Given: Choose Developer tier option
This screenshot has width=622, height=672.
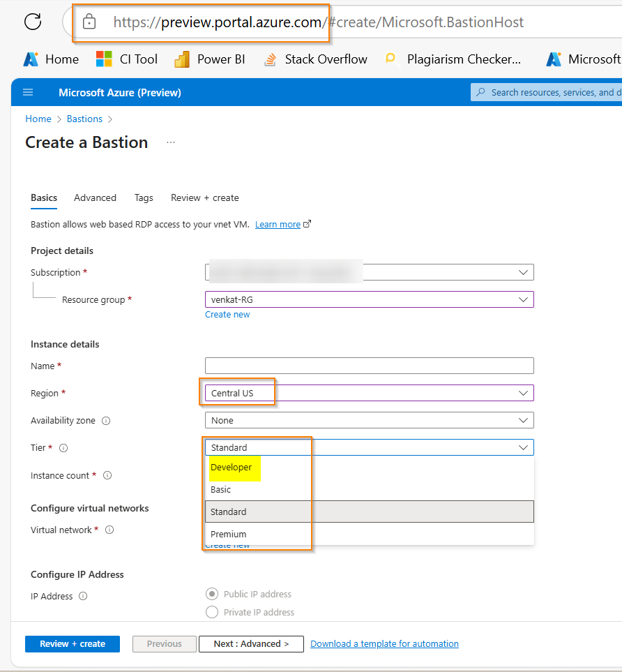Looking at the screenshot, I should (x=370, y=468).
